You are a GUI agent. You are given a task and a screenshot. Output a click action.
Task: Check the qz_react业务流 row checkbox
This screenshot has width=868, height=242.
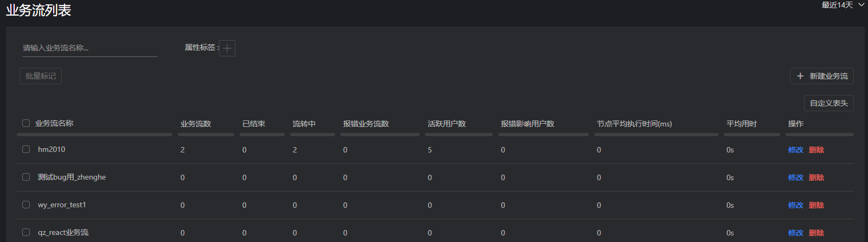26,232
